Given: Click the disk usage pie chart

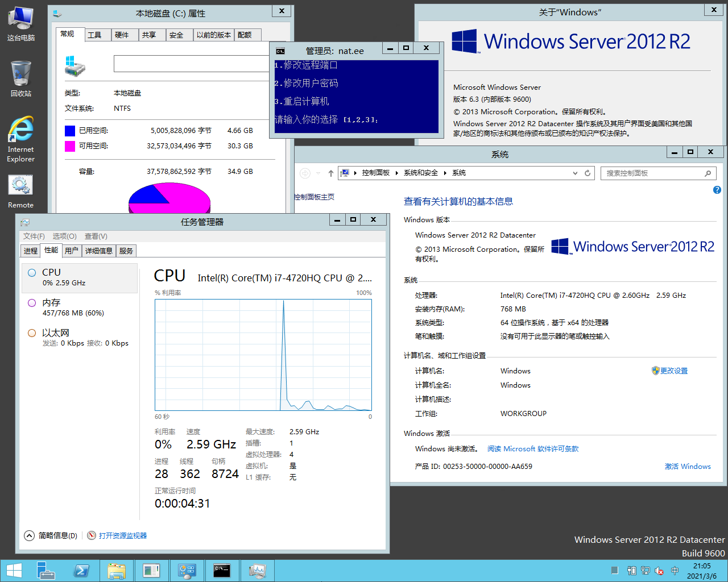Looking at the screenshot, I should click(x=169, y=198).
